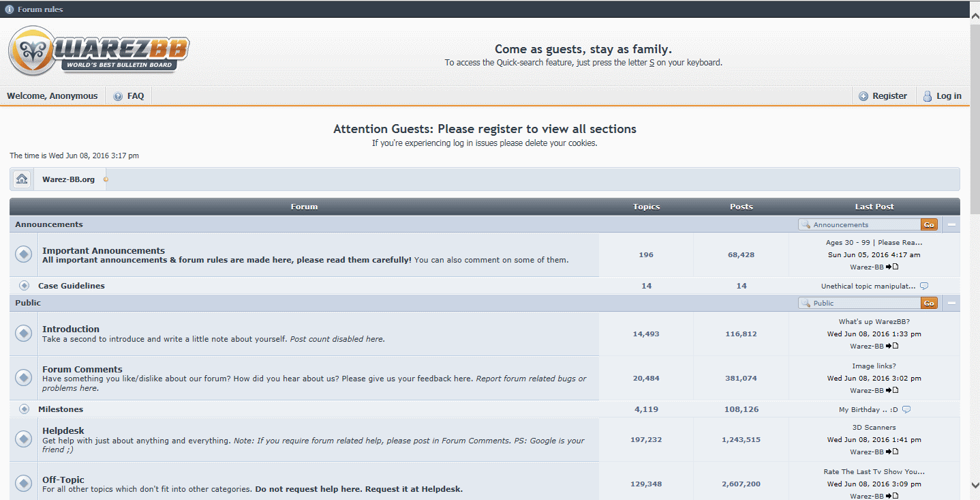Collapse the Public category

pos(951,303)
